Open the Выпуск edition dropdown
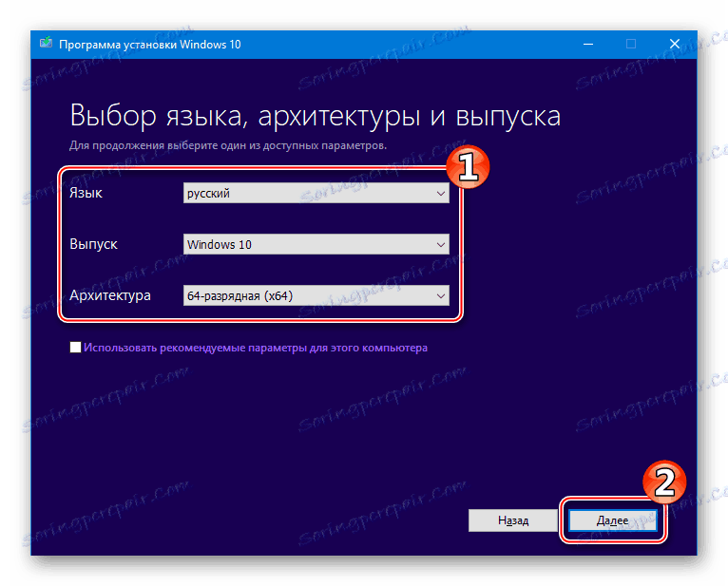728x586 pixels. [x=316, y=244]
